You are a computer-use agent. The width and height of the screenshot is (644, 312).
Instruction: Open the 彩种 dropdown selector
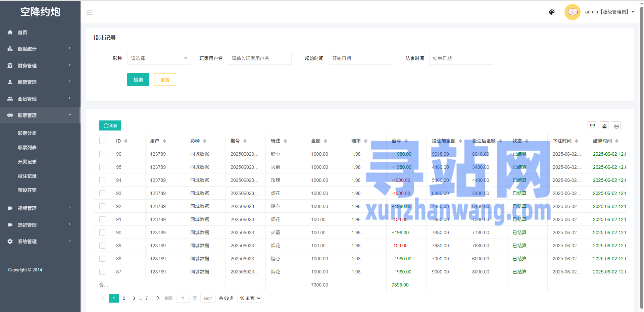[159, 58]
